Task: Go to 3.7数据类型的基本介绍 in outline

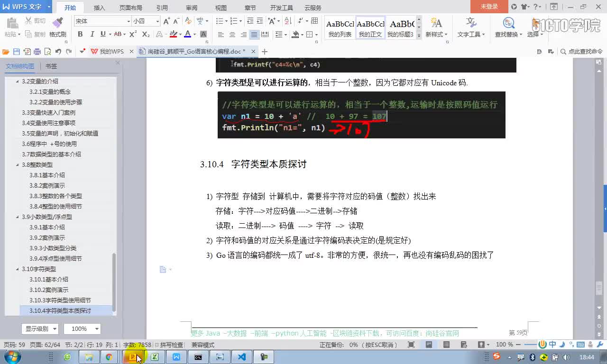Action: click(51, 154)
